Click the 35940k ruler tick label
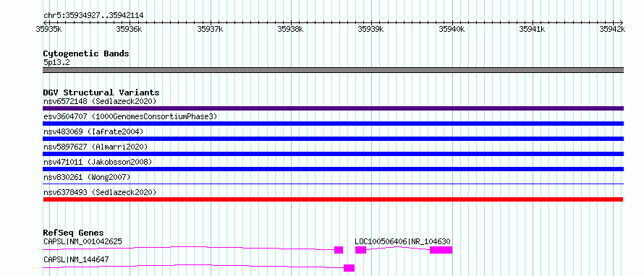Image resolution: width=644 pixels, height=276 pixels. pos(452,29)
